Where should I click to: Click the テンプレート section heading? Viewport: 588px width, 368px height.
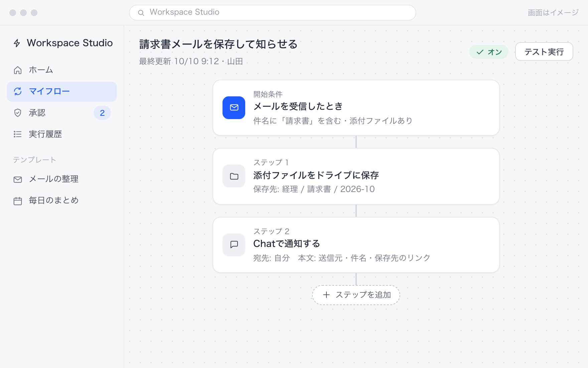click(x=34, y=160)
